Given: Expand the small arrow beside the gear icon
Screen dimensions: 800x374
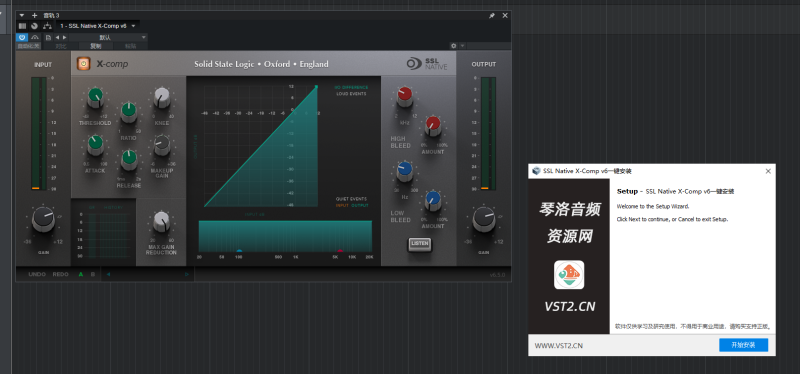Looking at the screenshot, I should tap(463, 46).
